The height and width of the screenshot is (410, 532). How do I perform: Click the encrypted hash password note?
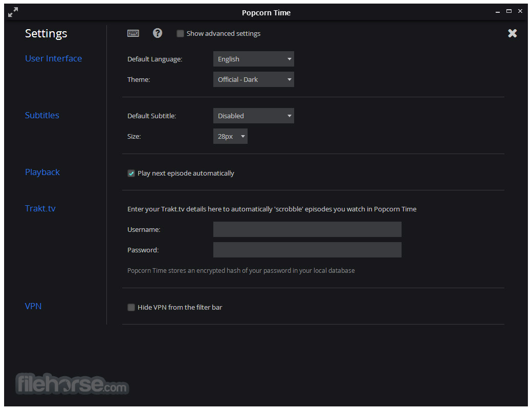[x=241, y=270]
